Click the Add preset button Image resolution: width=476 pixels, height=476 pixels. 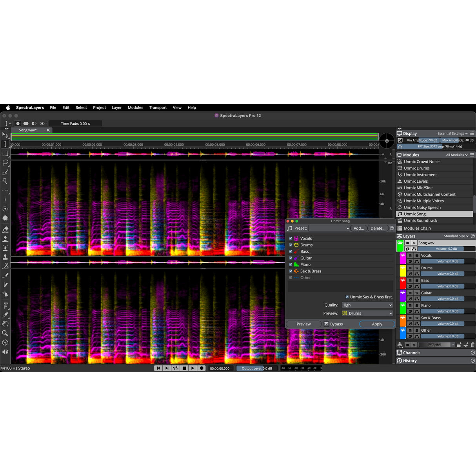[358, 228]
